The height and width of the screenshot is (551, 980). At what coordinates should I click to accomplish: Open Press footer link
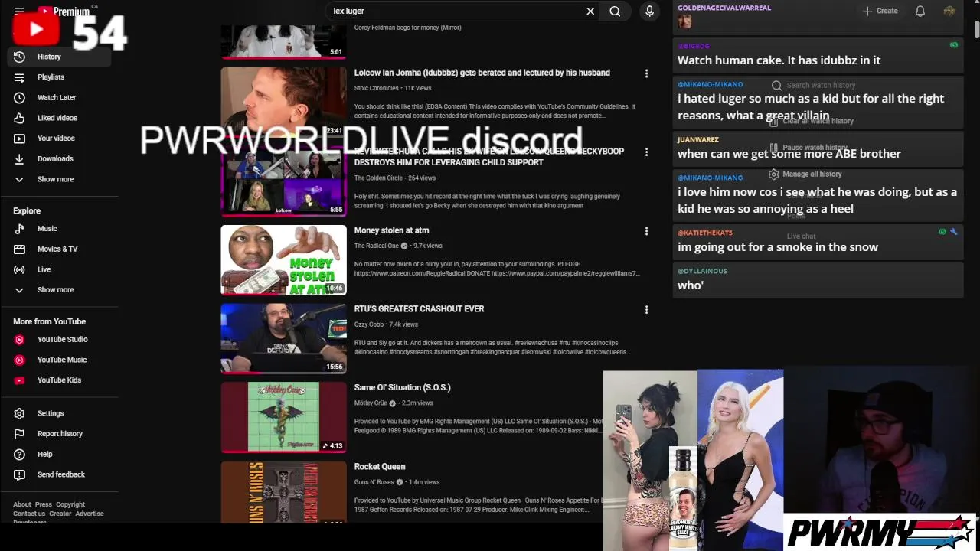(x=44, y=504)
